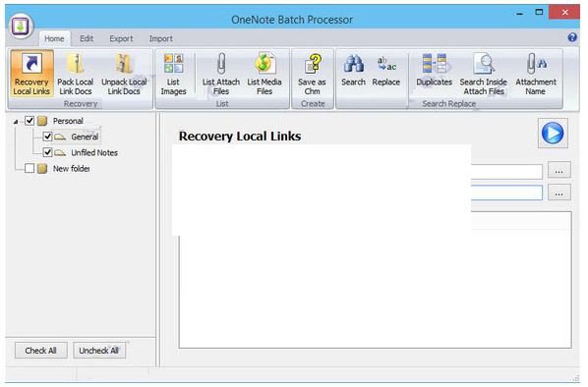Toggle the General section checkbox
The image size is (588, 387).
47,137
